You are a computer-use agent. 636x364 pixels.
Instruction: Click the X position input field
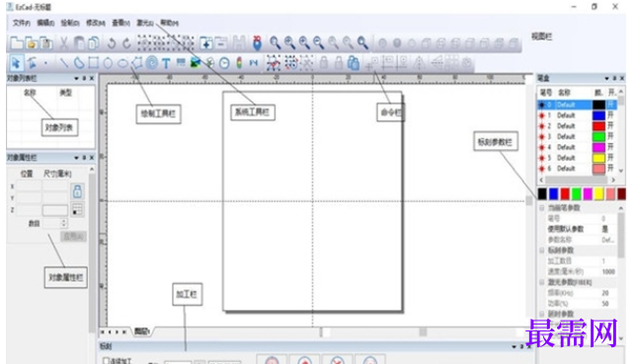click(x=30, y=186)
